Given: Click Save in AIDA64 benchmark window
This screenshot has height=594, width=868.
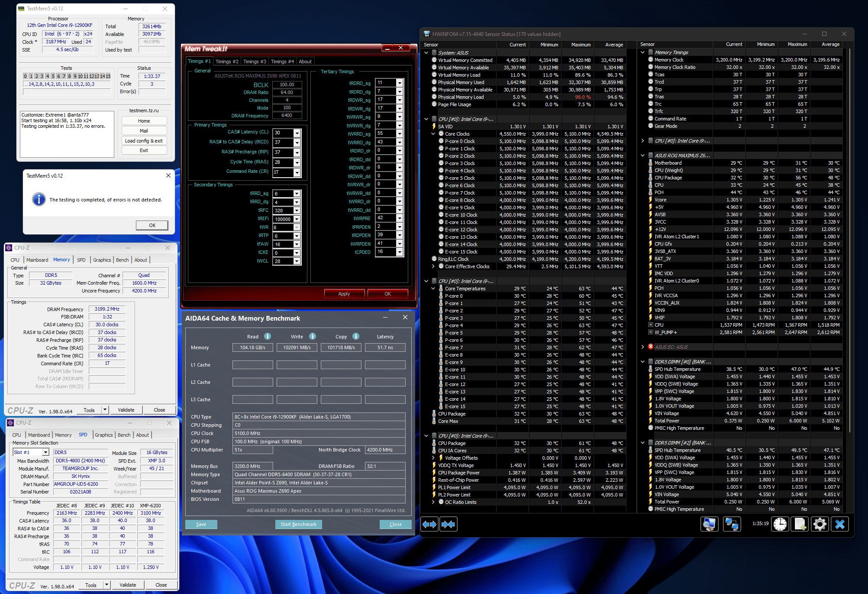Looking at the screenshot, I should coord(201,524).
